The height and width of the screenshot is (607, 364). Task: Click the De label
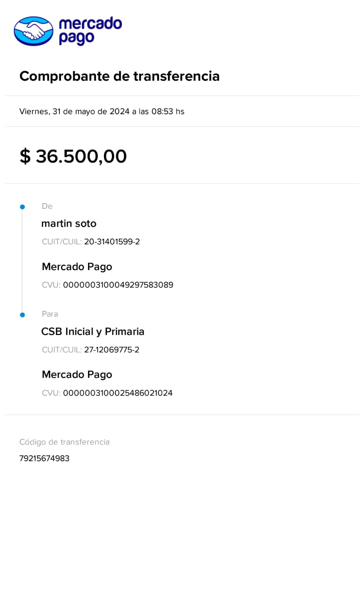pos(47,206)
